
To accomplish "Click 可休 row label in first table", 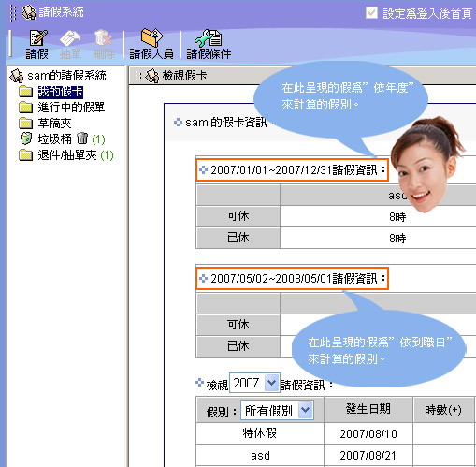I will point(238,216).
